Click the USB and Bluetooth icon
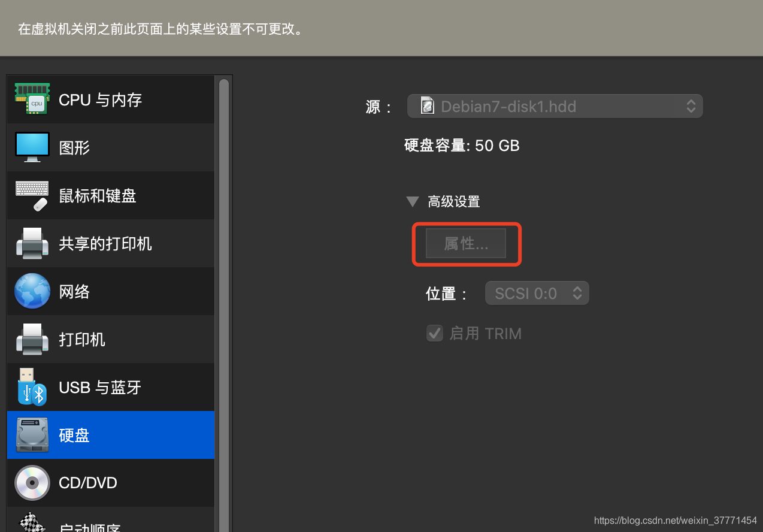Image resolution: width=763 pixels, height=532 pixels. click(x=32, y=387)
